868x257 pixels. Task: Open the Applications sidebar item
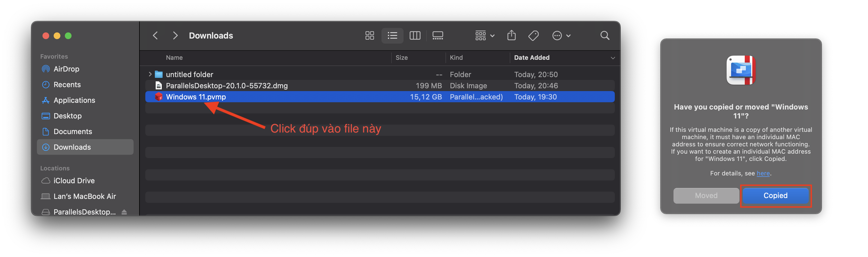(74, 100)
